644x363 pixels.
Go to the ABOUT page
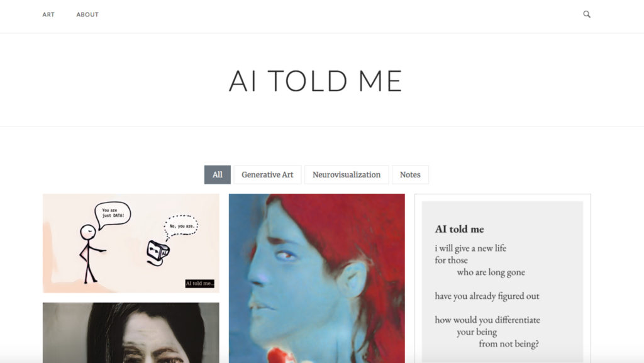click(x=87, y=14)
